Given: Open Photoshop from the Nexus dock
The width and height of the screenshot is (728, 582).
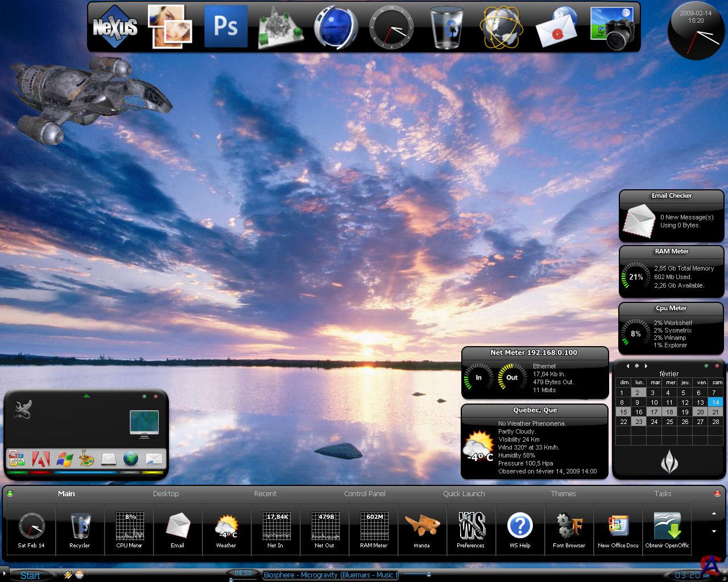Looking at the screenshot, I should click(226, 27).
